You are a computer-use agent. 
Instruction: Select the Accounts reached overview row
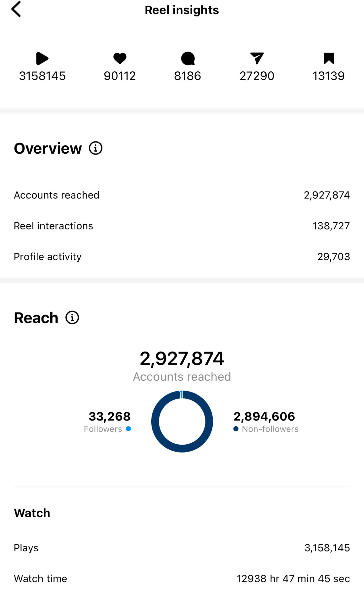click(x=182, y=195)
